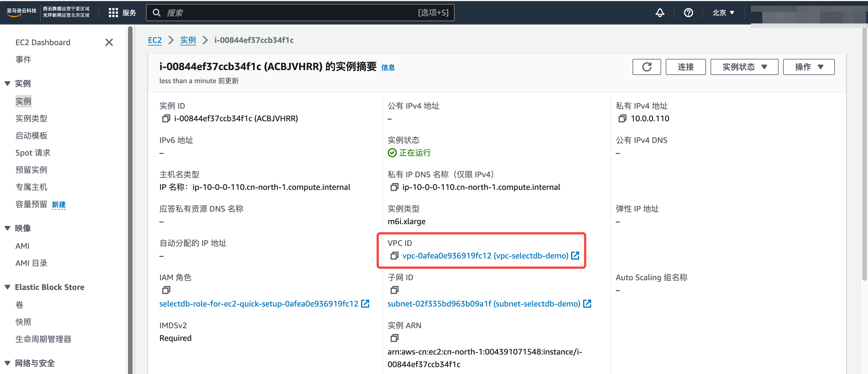Viewport: 868px width, 374px height.
Task: Copy the VPC ID
Action: point(394,256)
